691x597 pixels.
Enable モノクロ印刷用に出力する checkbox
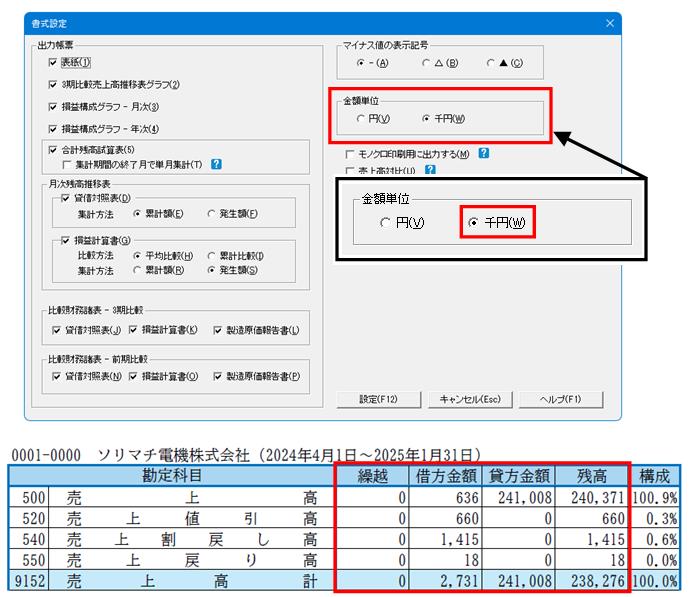click(349, 154)
